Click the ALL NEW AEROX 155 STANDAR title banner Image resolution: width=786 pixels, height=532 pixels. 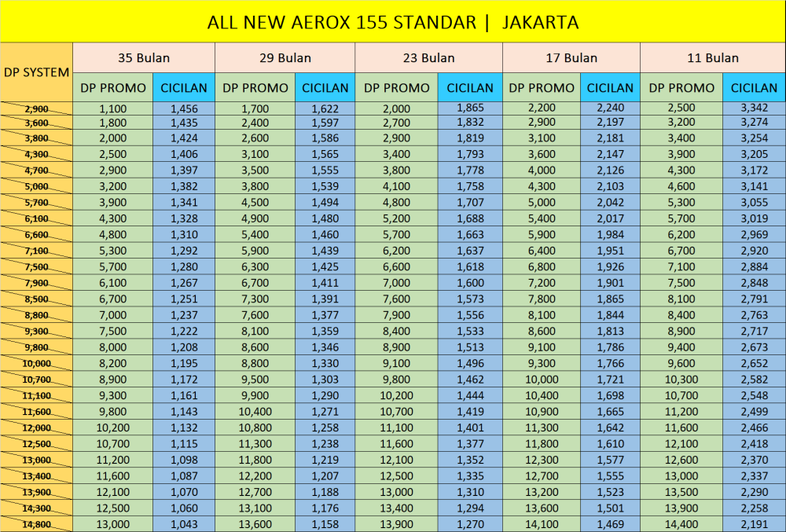393,22
